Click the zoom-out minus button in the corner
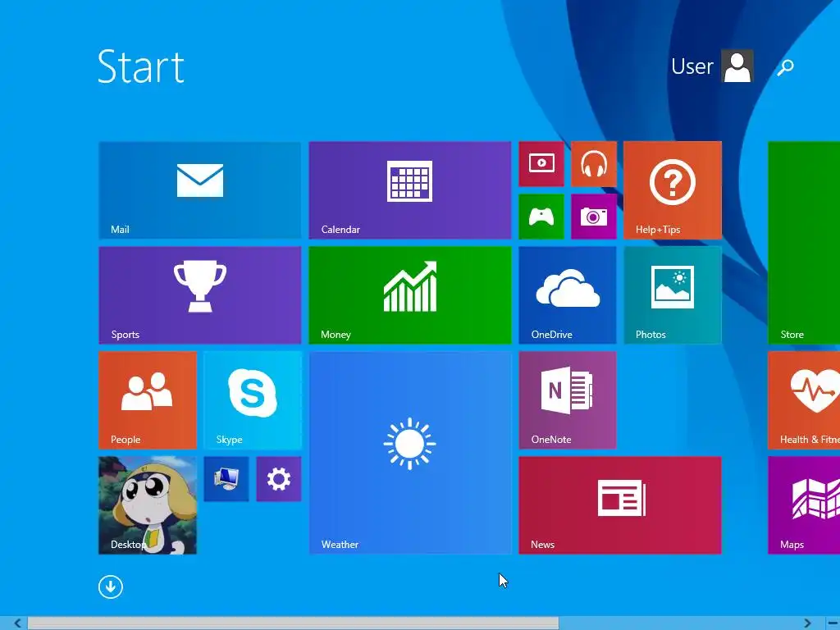The width and height of the screenshot is (840, 630). coord(833,623)
